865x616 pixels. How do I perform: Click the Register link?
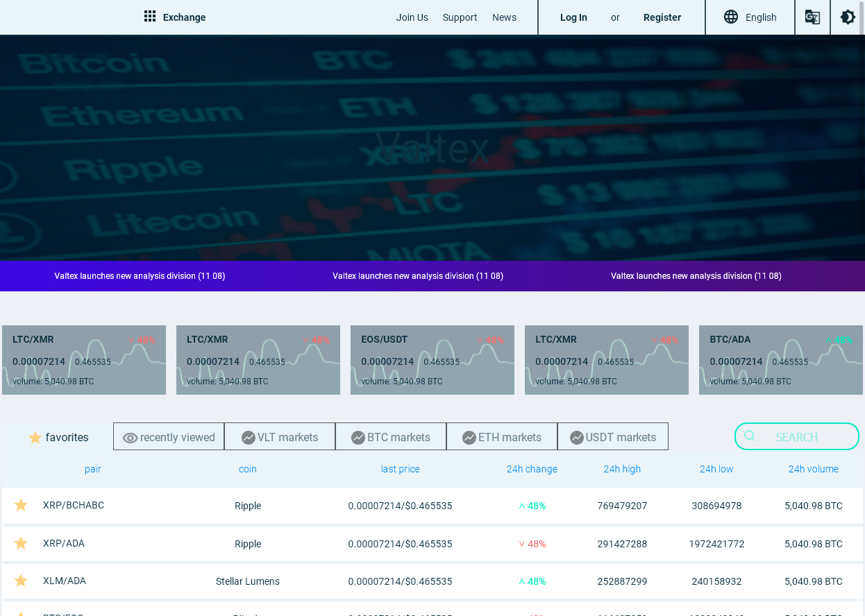pos(662,17)
